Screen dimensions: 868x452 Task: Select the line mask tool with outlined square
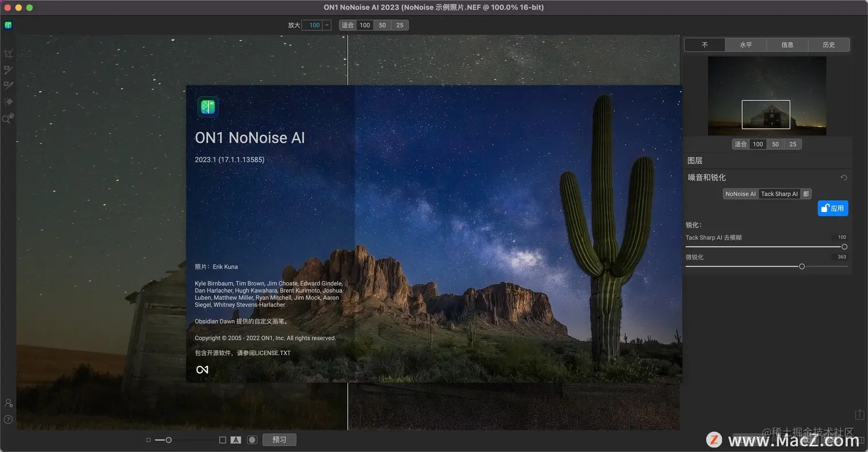click(x=8, y=85)
